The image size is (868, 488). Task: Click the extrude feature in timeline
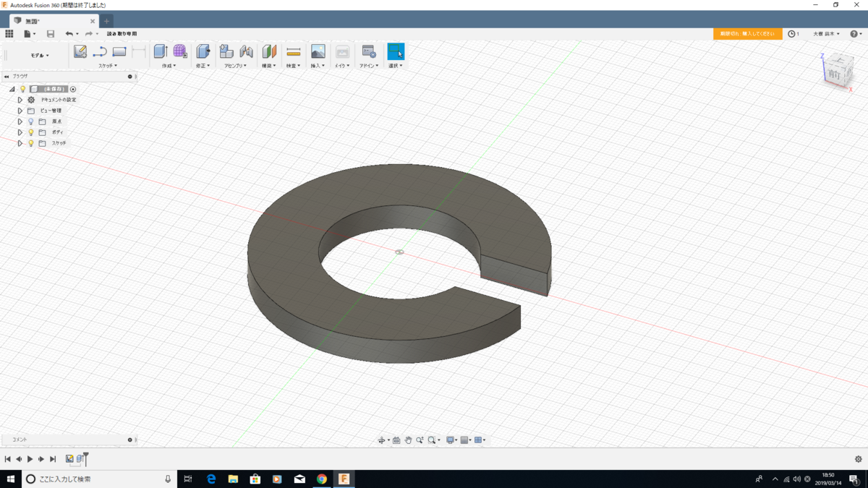81,459
